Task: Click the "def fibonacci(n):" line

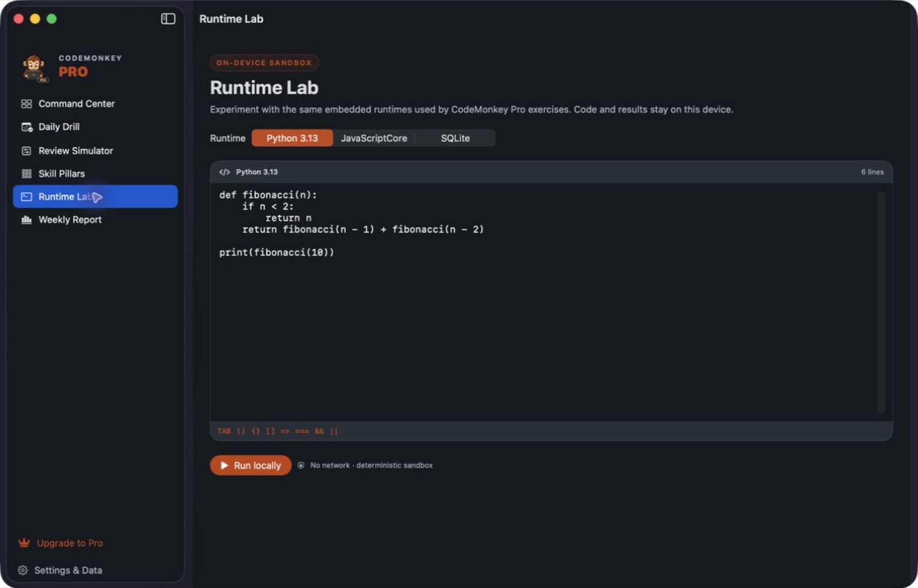Action: 268,195
